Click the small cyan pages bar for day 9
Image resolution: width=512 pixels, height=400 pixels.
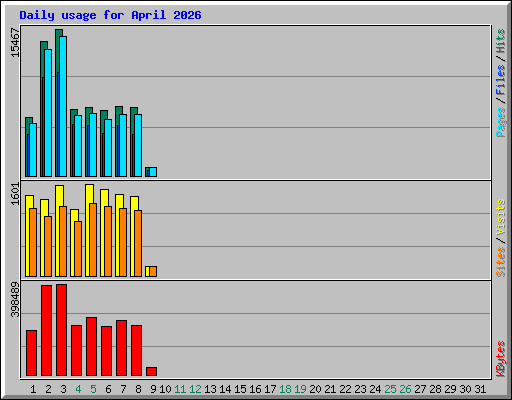pyautogui.click(x=153, y=172)
